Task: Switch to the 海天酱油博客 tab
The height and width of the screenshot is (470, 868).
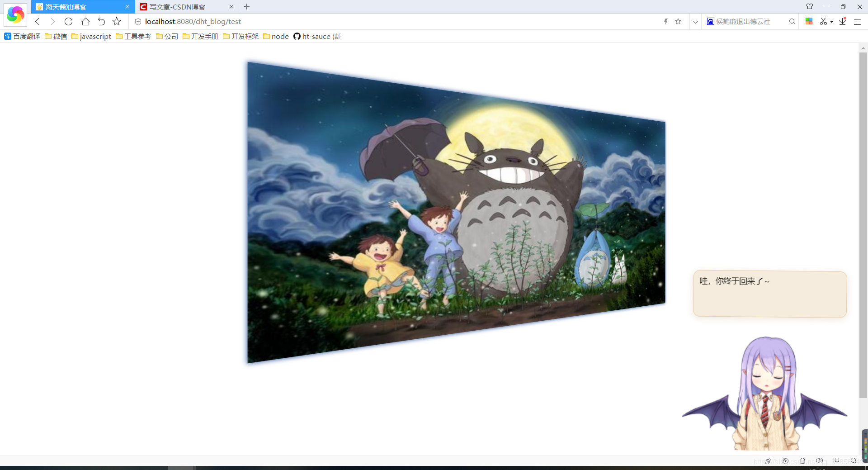Action: click(83, 7)
